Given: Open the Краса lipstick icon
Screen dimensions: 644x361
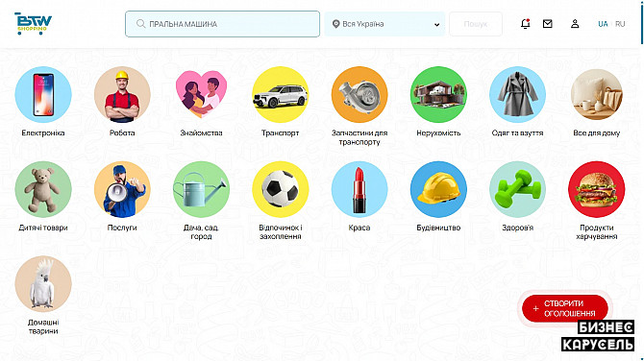Looking at the screenshot, I should point(359,189).
